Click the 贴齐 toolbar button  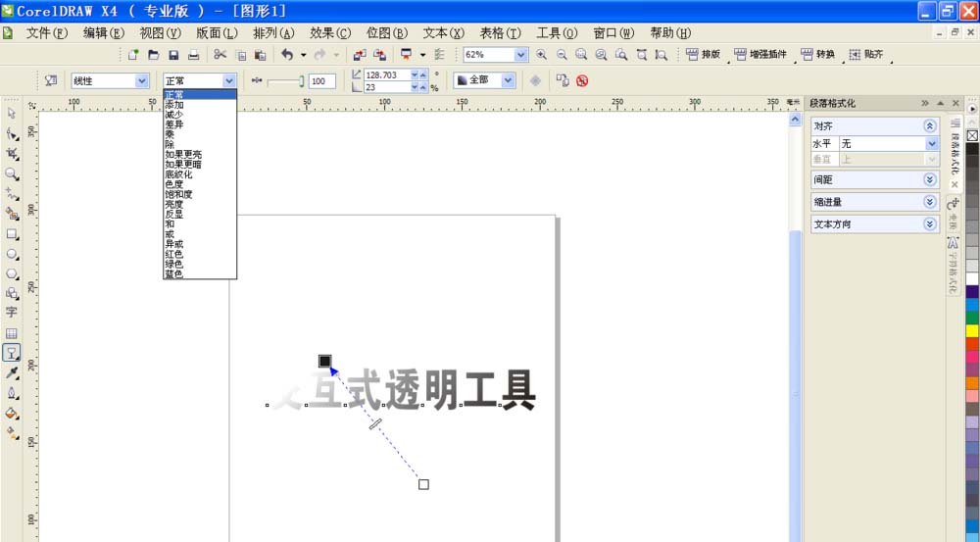click(x=867, y=55)
